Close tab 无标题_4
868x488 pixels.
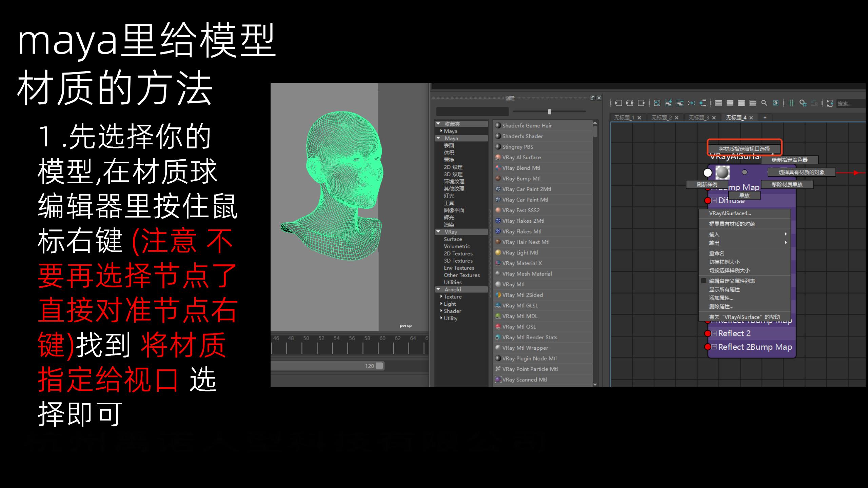pyautogui.click(x=751, y=118)
